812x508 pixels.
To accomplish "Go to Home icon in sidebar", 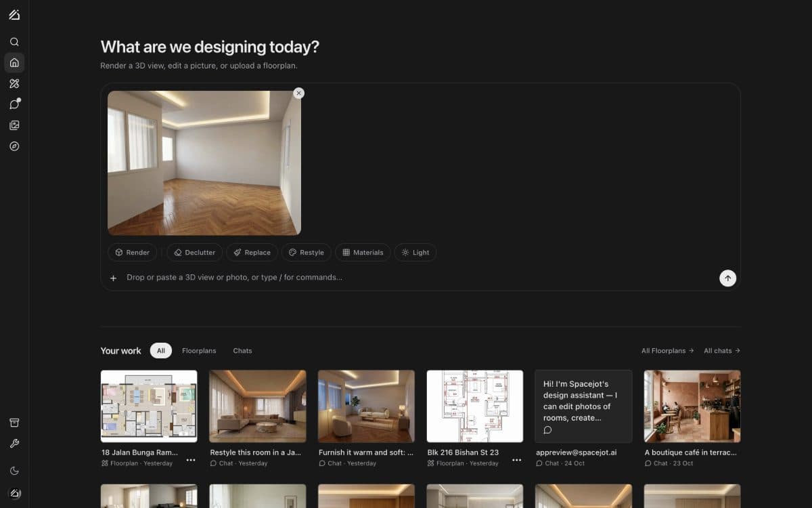I will pyautogui.click(x=14, y=63).
